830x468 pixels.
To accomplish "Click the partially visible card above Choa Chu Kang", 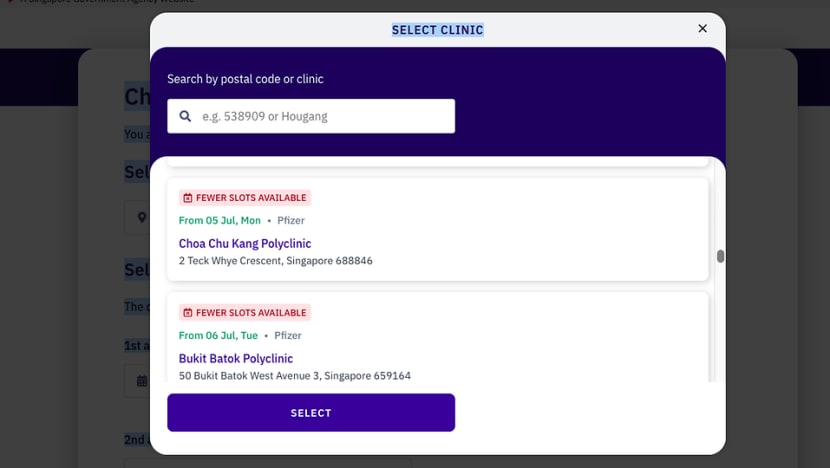I will point(437,161).
